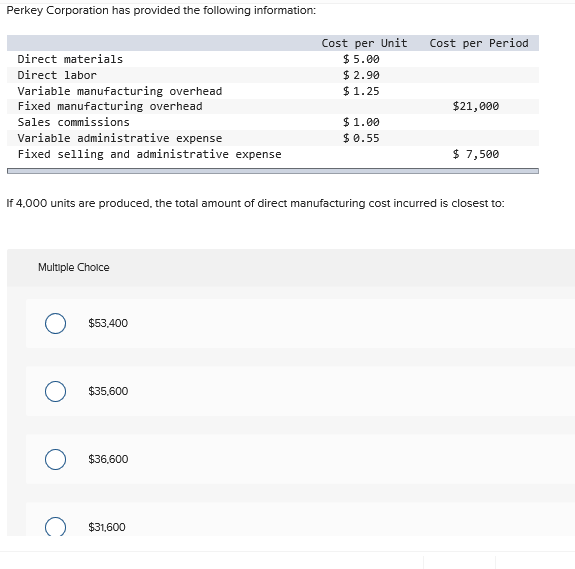Click the Perkey Corporation introduction sentence
The width and height of the screenshot is (575, 569).
[x=161, y=10]
